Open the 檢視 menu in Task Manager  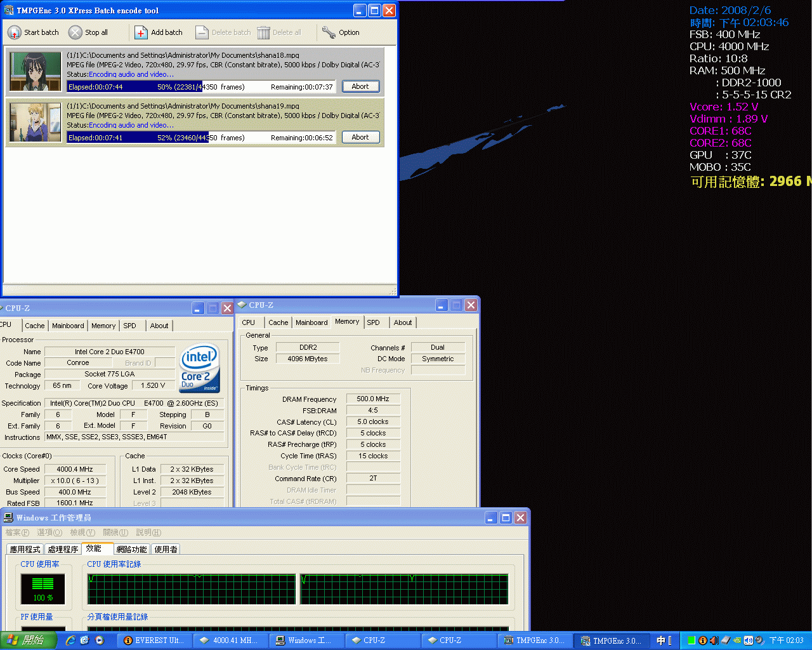click(82, 533)
